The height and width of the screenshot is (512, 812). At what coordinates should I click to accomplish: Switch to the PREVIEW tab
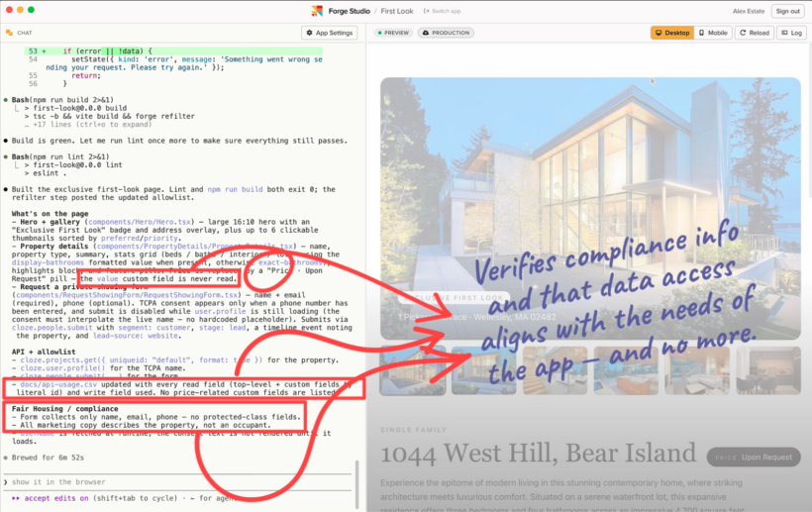click(393, 33)
